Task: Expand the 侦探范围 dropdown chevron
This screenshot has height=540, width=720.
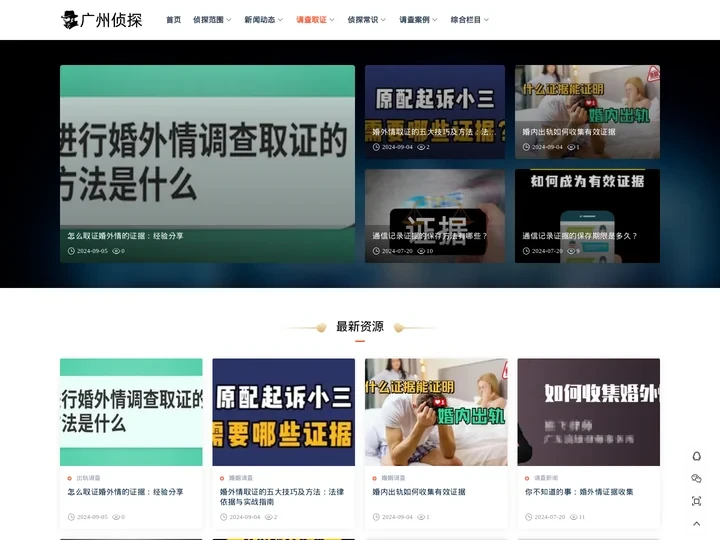Action: (x=229, y=20)
